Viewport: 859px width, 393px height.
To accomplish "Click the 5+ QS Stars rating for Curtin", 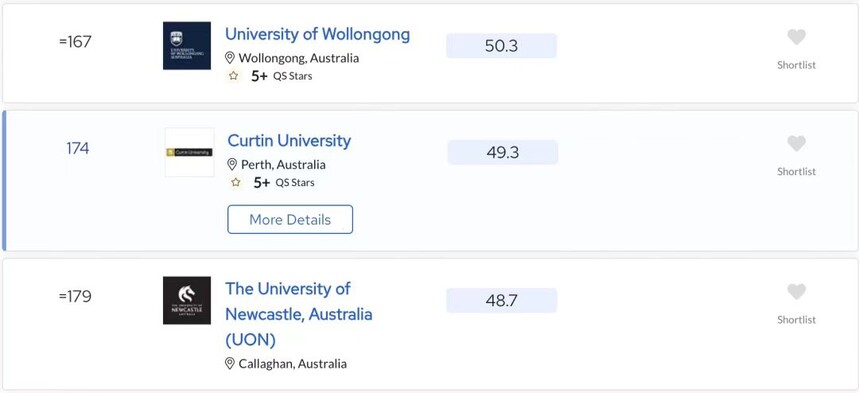I will (284, 183).
